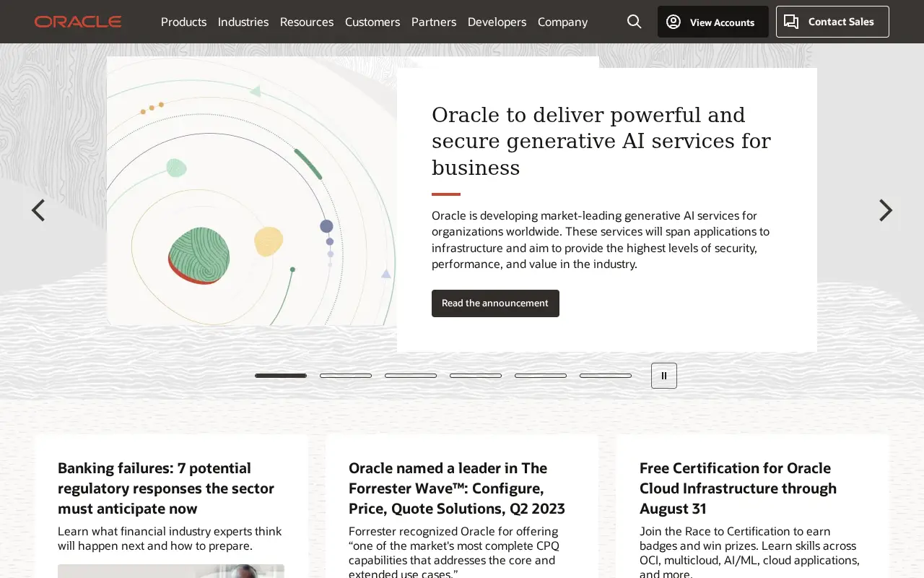
Task: Click the orbit illustration in the carousel
Action: 252,191
